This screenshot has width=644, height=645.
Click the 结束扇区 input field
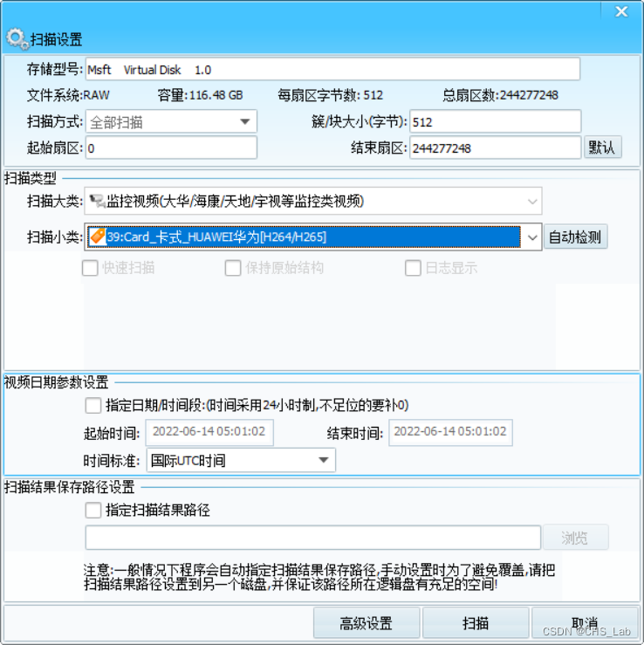click(495, 148)
